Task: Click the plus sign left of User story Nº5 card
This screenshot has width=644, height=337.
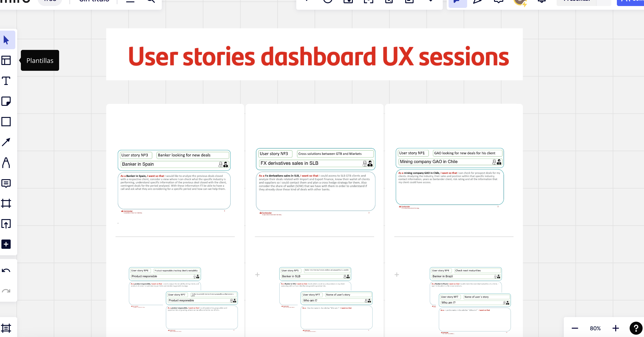Action: [257, 275]
